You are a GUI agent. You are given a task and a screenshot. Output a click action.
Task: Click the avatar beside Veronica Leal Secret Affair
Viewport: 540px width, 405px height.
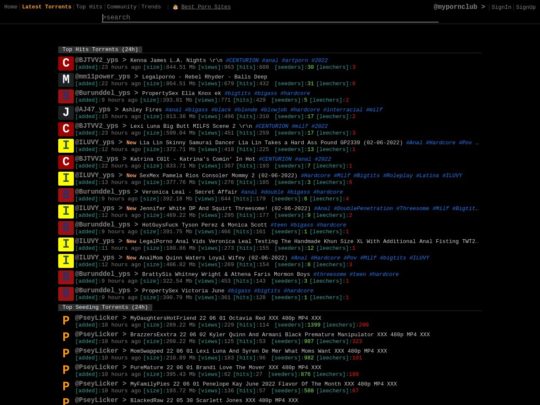pos(66,195)
